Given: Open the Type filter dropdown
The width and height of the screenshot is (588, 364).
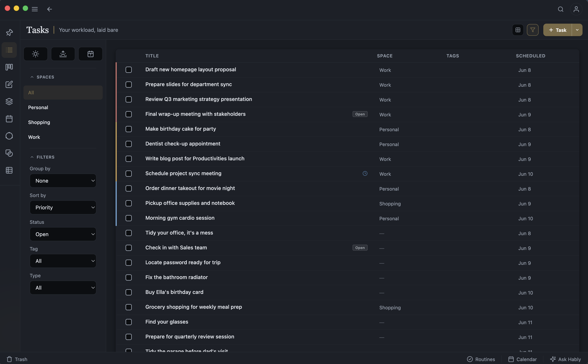Looking at the screenshot, I should coord(63,287).
